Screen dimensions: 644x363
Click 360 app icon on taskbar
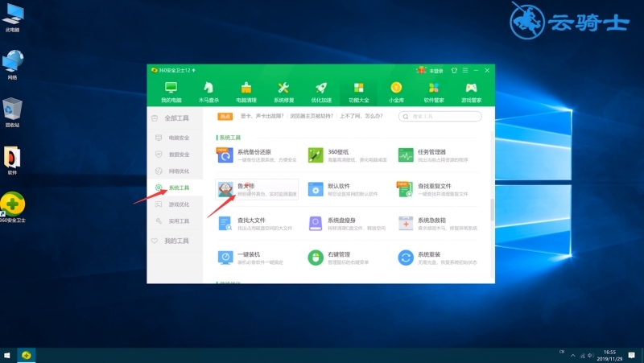click(x=27, y=355)
